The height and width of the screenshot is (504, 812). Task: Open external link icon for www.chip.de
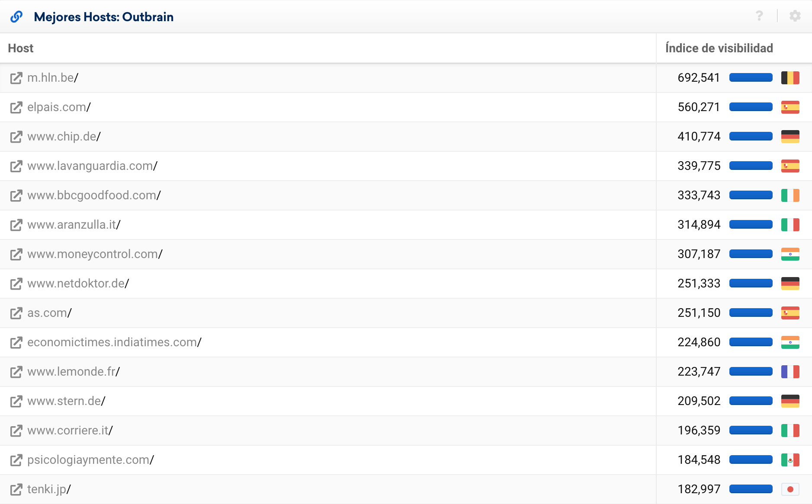pyautogui.click(x=16, y=137)
